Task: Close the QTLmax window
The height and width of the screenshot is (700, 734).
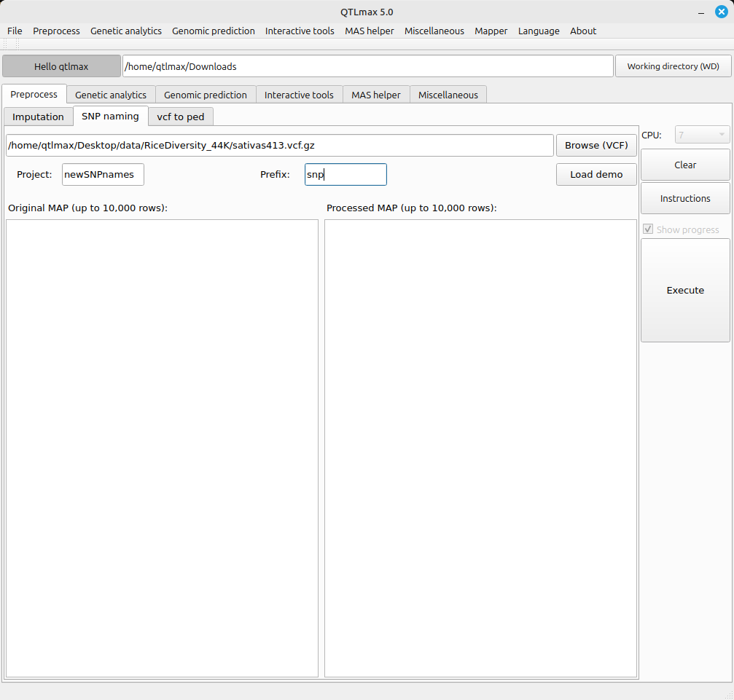Action: point(721,12)
